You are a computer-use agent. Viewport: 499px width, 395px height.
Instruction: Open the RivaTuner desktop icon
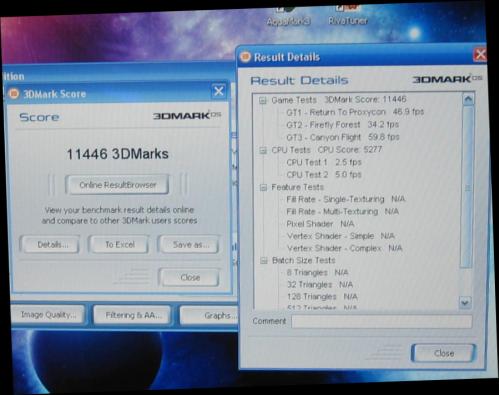pos(348,15)
